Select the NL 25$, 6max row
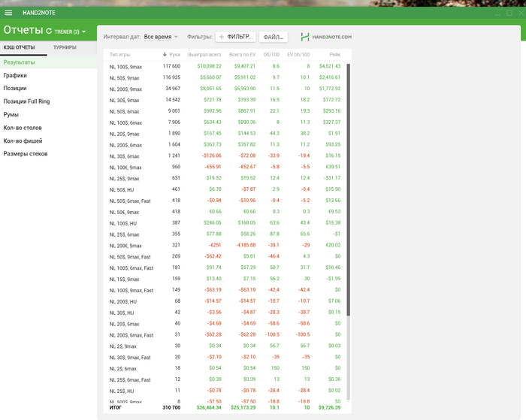Viewport: 526px width, 420px height. click(x=225, y=234)
